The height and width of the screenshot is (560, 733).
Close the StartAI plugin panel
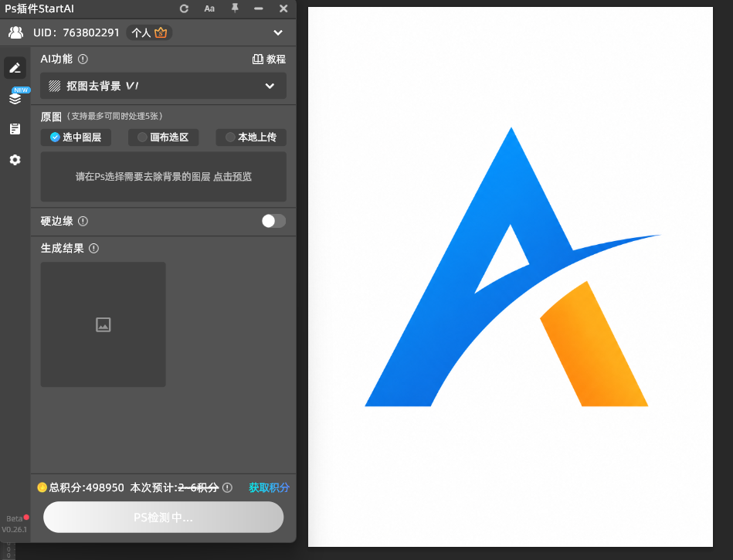(x=283, y=8)
